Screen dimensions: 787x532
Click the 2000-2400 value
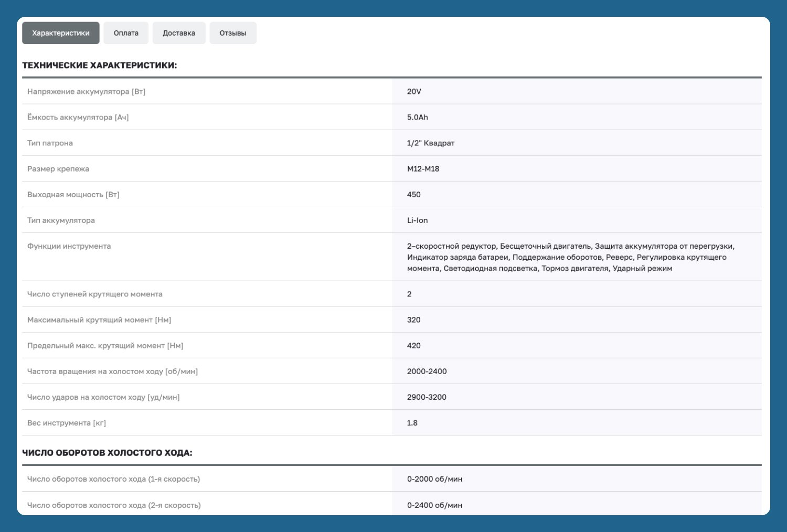427,371
